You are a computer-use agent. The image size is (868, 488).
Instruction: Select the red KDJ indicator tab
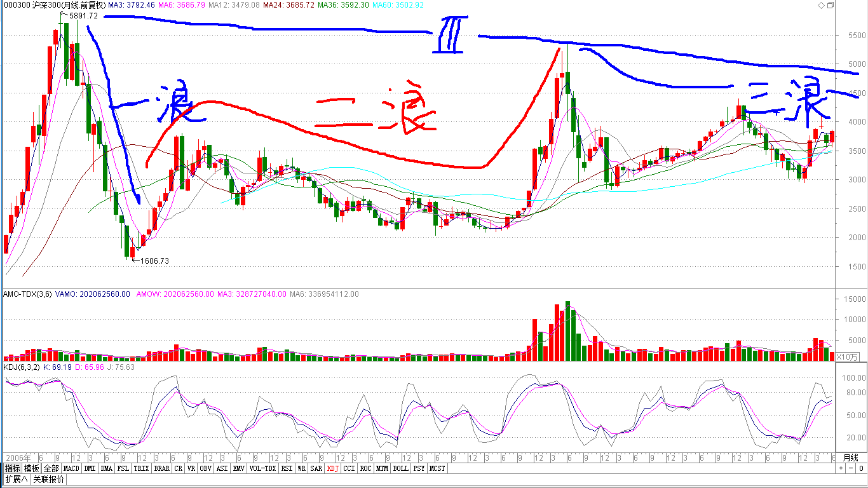click(x=333, y=468)
